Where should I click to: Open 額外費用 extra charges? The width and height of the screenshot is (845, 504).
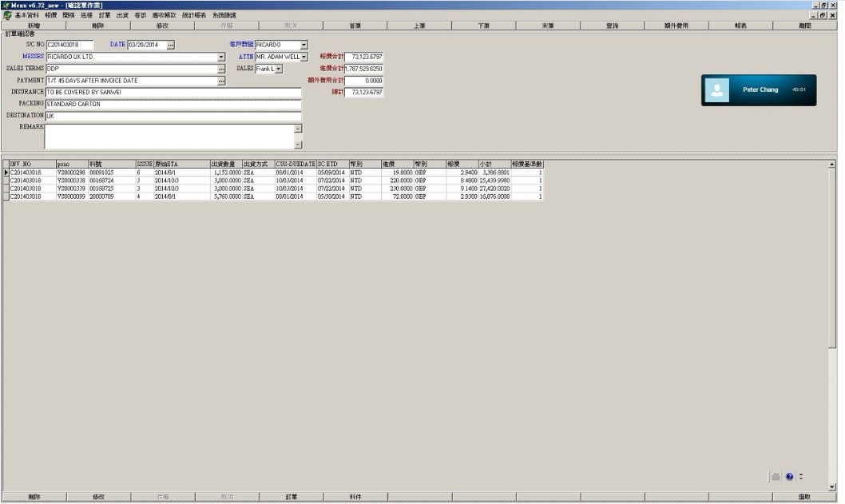tap(676, 26)
